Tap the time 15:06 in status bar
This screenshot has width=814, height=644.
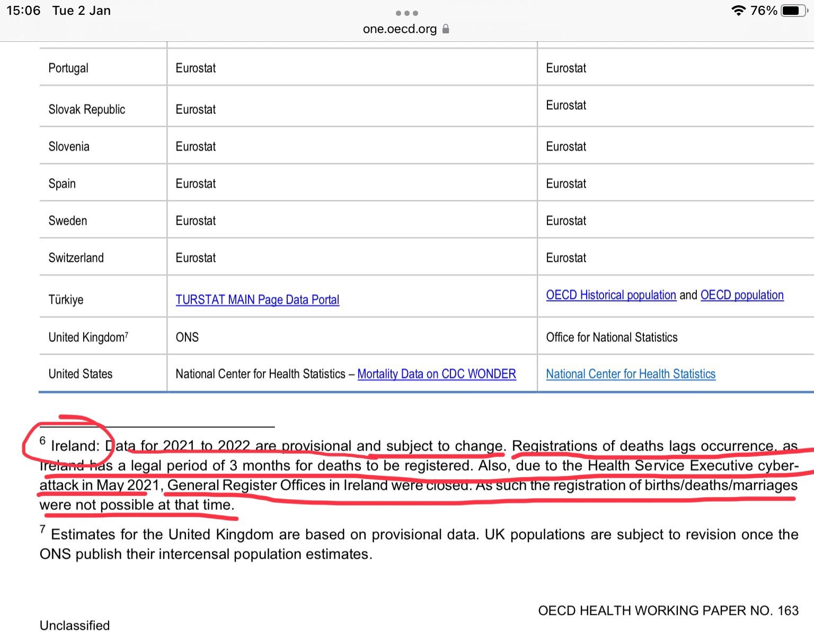[23, 11]
